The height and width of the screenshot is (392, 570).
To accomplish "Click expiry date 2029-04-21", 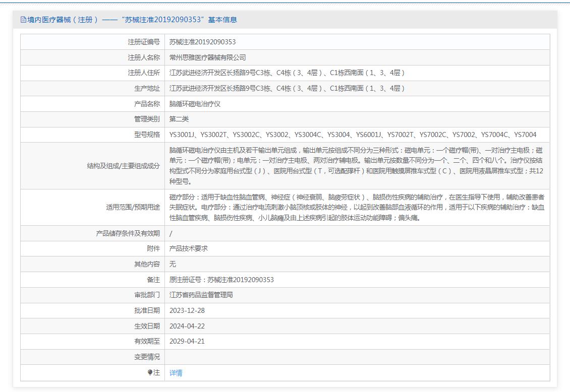I will (x=187, y=341).
